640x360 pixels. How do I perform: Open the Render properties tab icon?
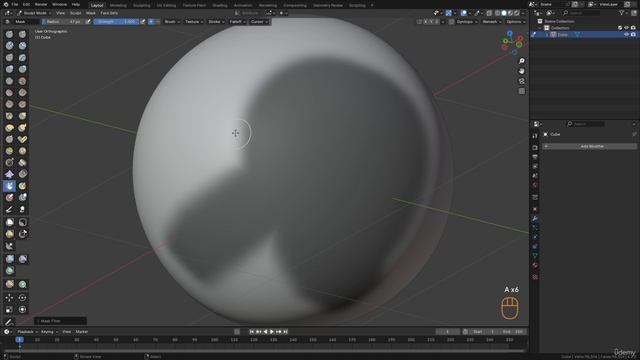(535, 148)
